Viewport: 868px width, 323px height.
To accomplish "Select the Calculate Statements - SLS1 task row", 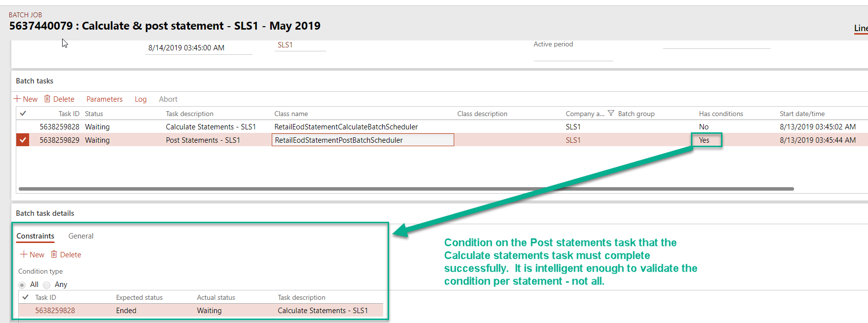I will click(x=442, y=127).
